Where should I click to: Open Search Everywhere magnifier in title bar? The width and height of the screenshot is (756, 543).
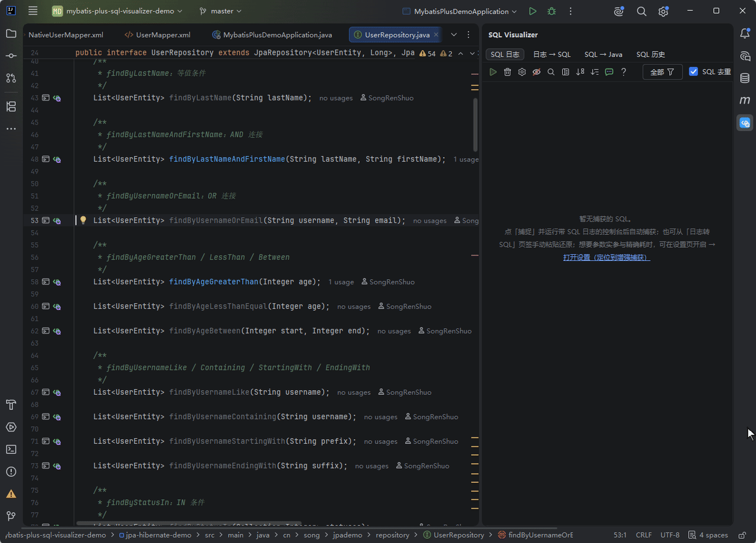(641, 11)
